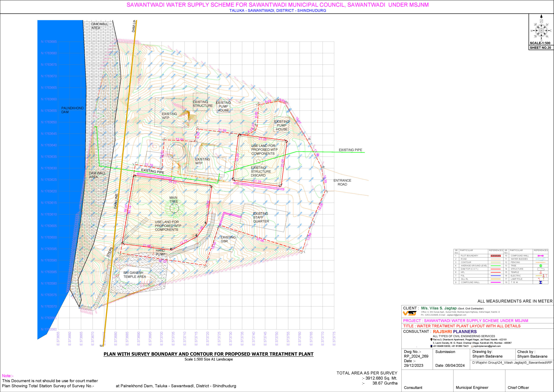Image resolution: width=554 pixels, height=392 pixels.
Task: Click the TREE symbol in legend
Action: [x=541, y=266]
